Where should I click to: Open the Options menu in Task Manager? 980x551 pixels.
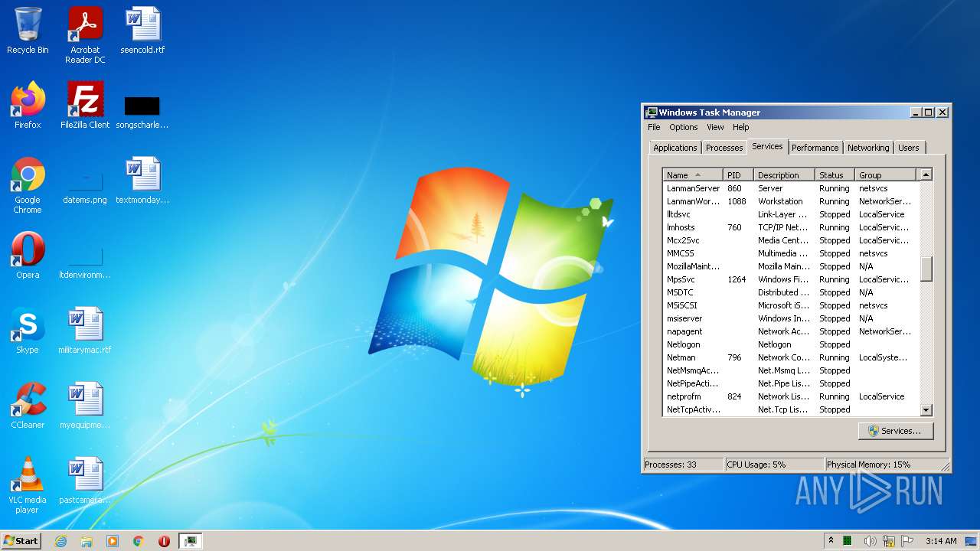[x=683, y=127]
